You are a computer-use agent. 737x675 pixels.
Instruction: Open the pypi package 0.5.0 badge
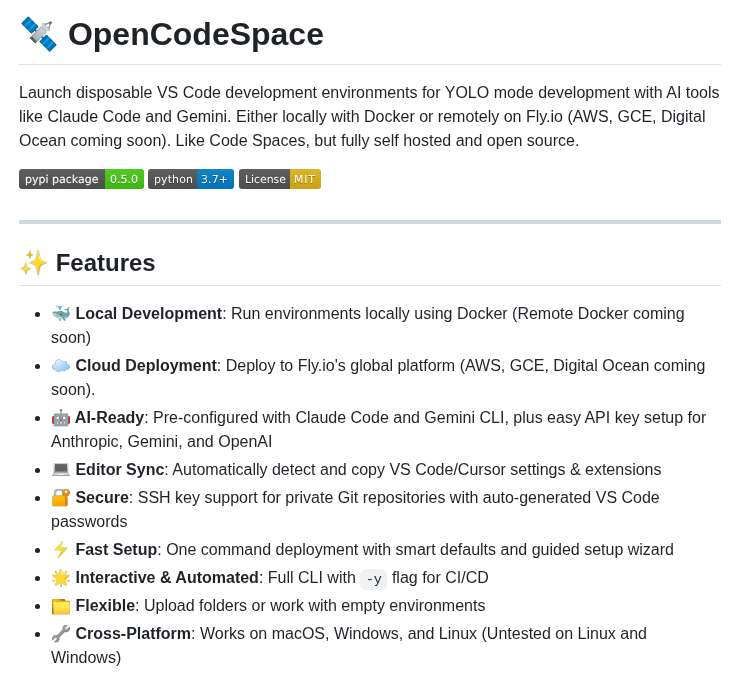81,179
